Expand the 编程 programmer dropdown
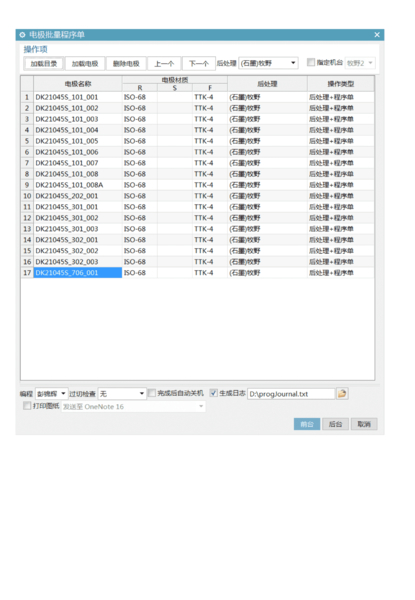This screenshot has width=415, height=600. tap(52, 393)
